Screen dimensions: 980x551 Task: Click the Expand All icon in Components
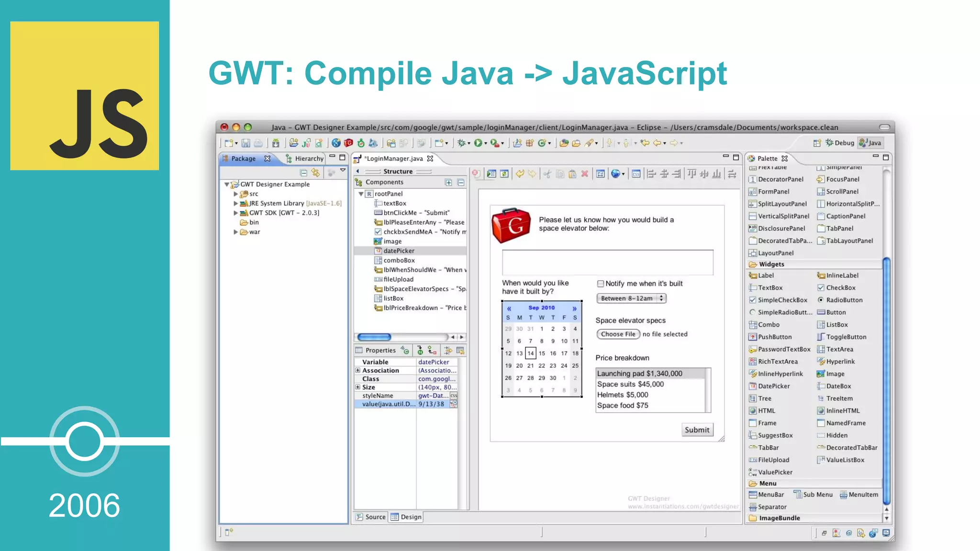point(448,182)
